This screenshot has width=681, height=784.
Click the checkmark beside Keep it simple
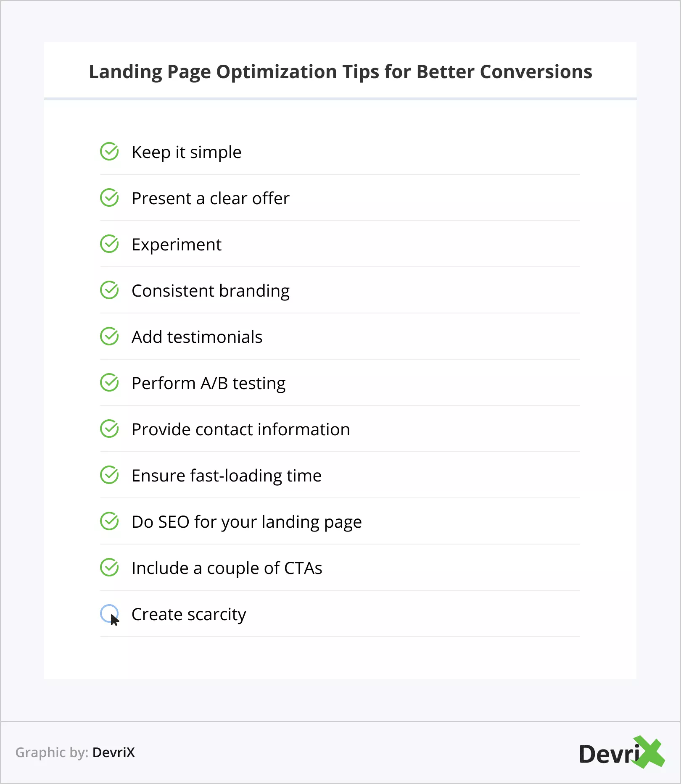pos(109,152)
